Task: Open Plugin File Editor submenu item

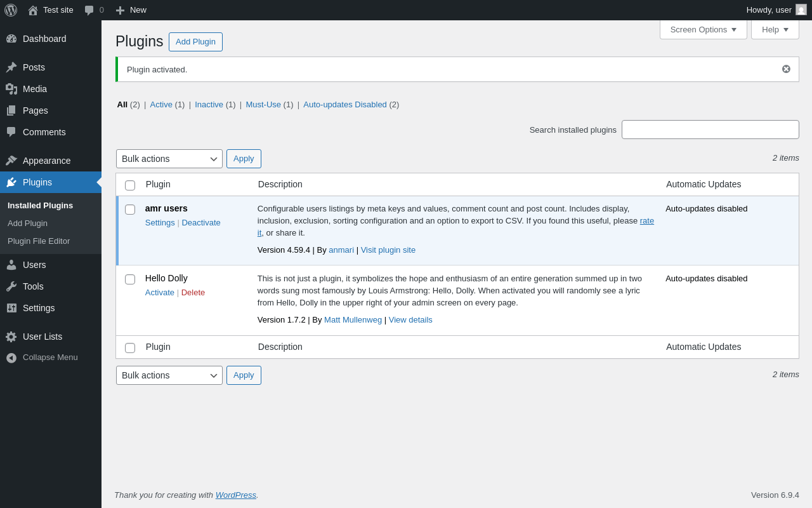Action: click(39, 241)
